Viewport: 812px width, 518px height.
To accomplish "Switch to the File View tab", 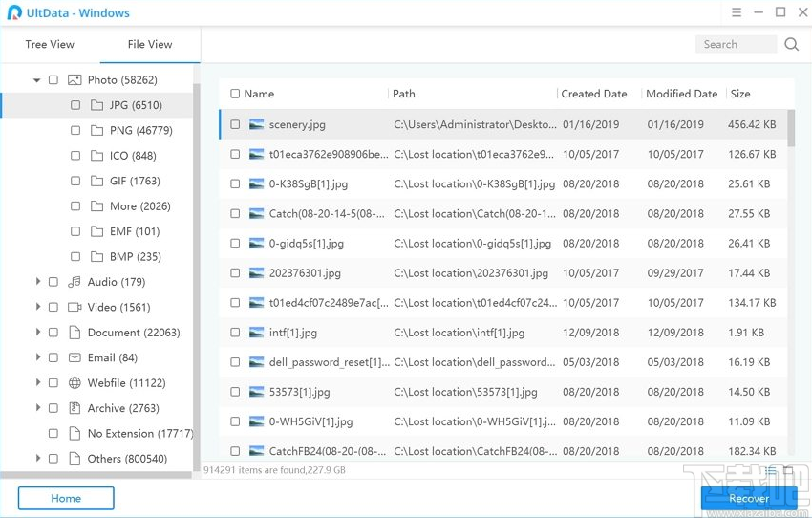I will tap(150, 45).
